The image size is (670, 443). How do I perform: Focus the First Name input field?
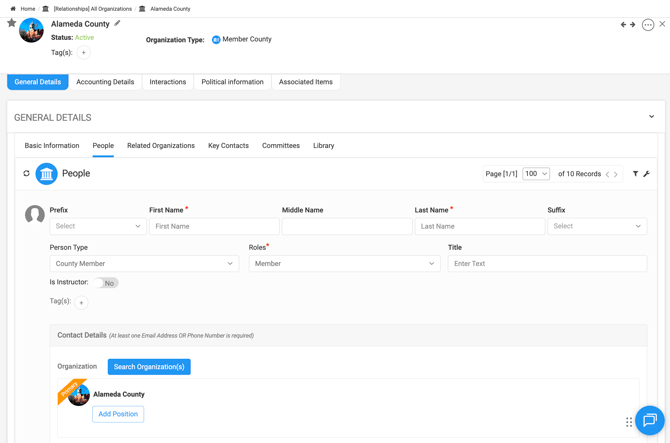[214, 226]
